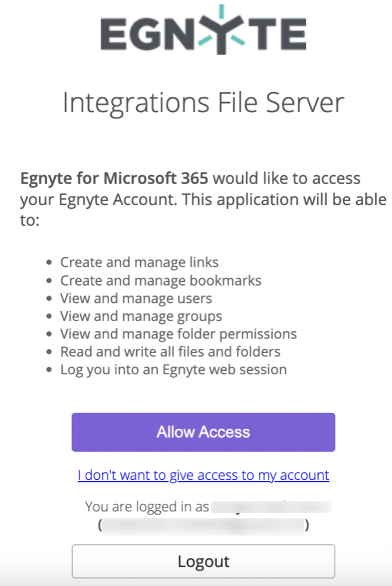The image size is (392, 586).
Task: Click the "Create and manage bookmarks" list entry
Action: [x=160, y=280]
